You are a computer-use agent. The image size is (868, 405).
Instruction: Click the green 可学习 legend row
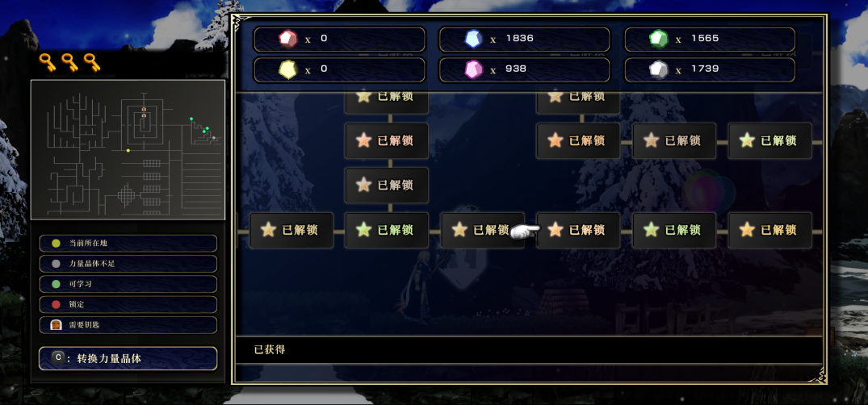pos(128,284)
